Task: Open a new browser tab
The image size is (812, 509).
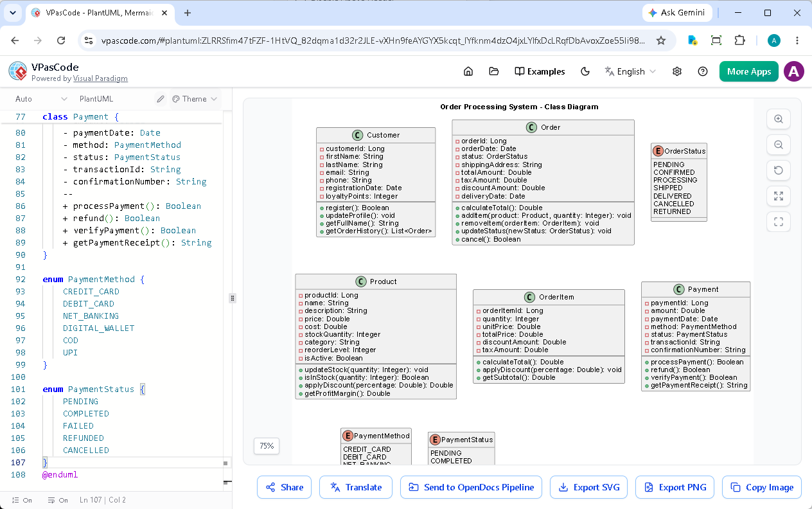Action: [x=188, y=13]
